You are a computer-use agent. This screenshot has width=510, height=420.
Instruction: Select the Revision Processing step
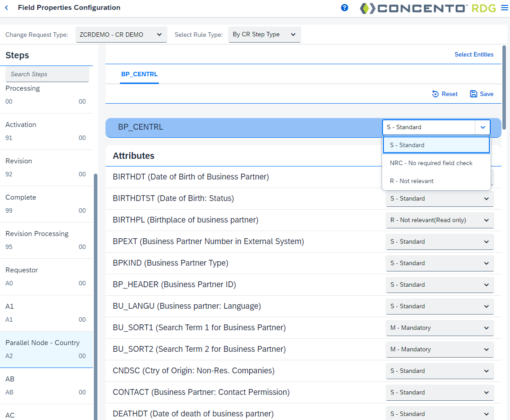click(x=47, y=241)
